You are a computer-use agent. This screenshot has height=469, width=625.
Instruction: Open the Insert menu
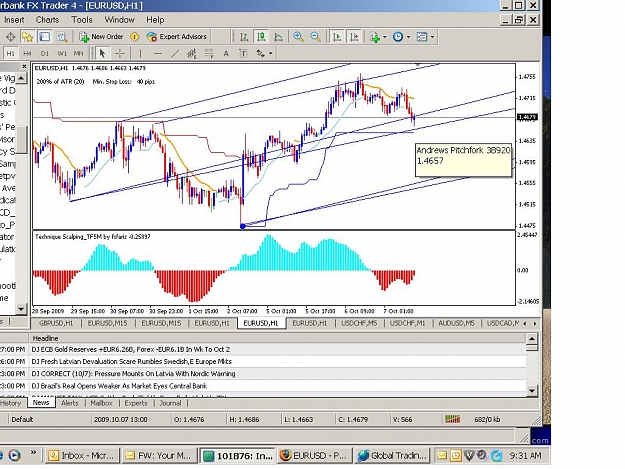[x=14, y=20]
